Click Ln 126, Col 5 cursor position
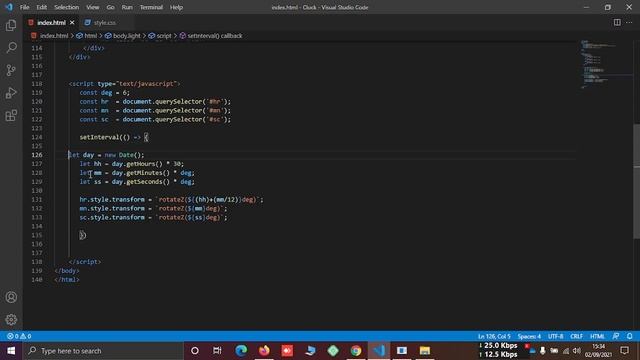Image resolution: width=640 pixels, height=360 pixels. (494, 336)
